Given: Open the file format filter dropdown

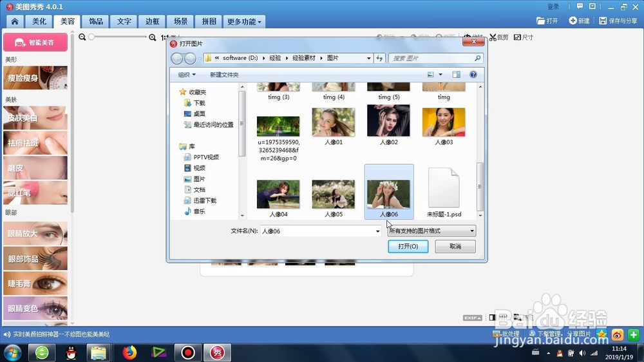Looking at the screenshot, I should coord(431,231).
